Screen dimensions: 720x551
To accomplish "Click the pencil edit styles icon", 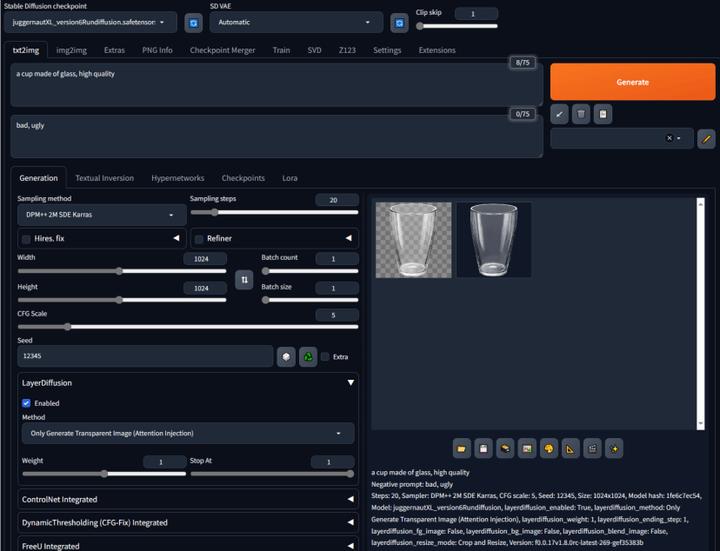I will (x=706, y=139).
